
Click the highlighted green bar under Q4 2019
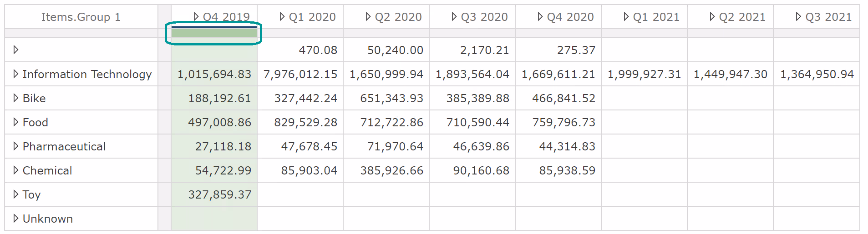coord(214,33)
